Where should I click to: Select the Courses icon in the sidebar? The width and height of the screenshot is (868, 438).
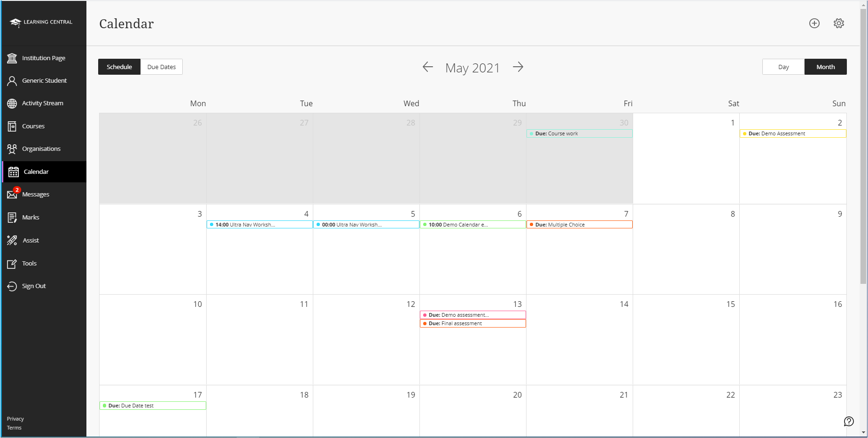33,126
